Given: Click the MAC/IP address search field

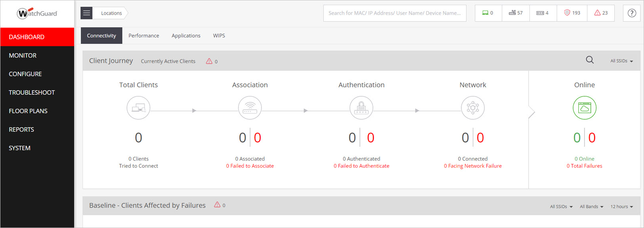Looking at the screenshot, I should tap(395, 13).
